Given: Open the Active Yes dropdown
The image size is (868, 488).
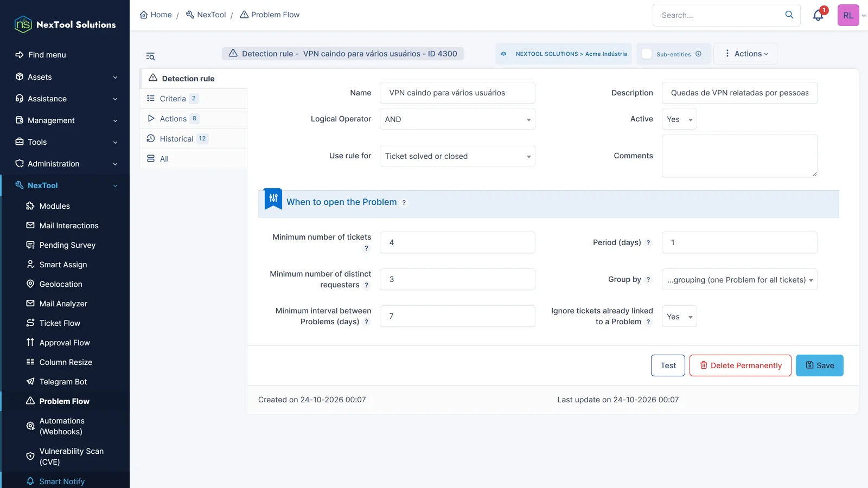Looking at the screenshot, I should pyautogui.click(x=679, y=119).
